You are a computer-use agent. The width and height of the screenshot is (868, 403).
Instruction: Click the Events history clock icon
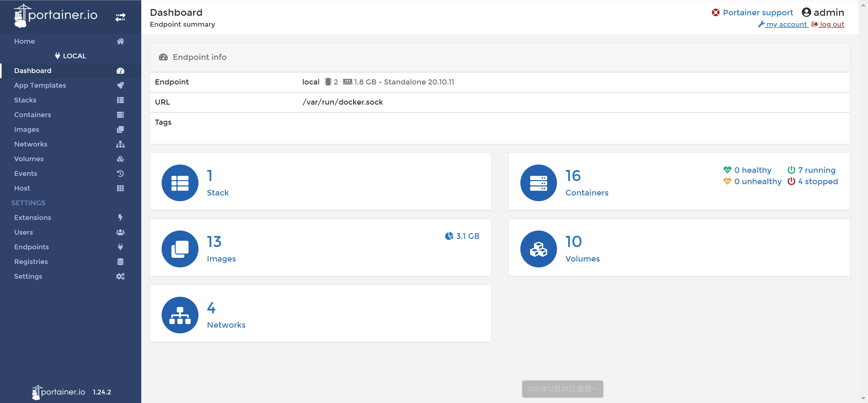click(120, 174)
